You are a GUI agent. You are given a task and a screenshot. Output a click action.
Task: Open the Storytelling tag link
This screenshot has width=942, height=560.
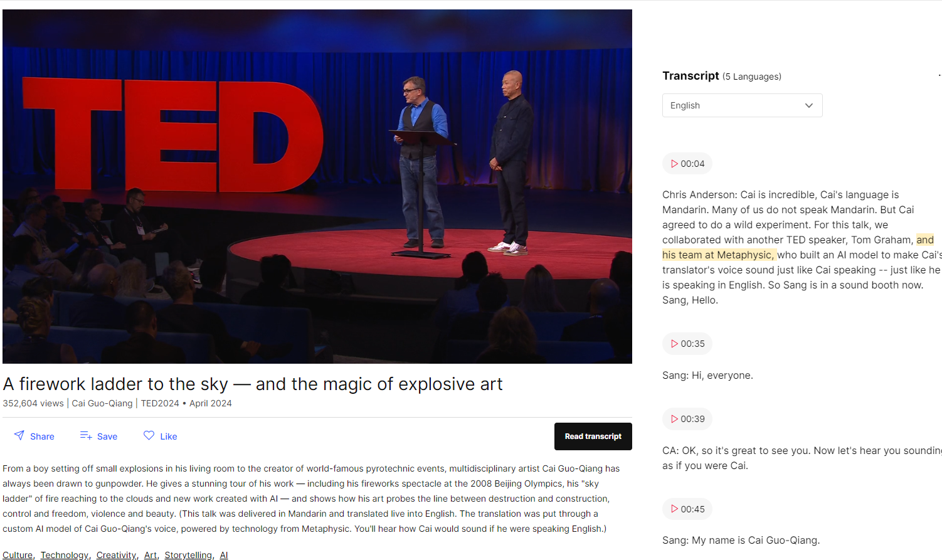tap(188, 554)
